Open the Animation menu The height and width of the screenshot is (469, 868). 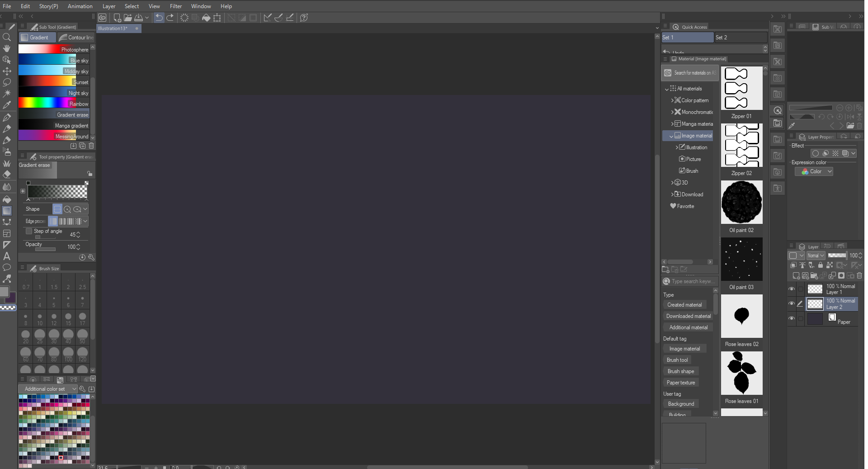coord(80,6)
